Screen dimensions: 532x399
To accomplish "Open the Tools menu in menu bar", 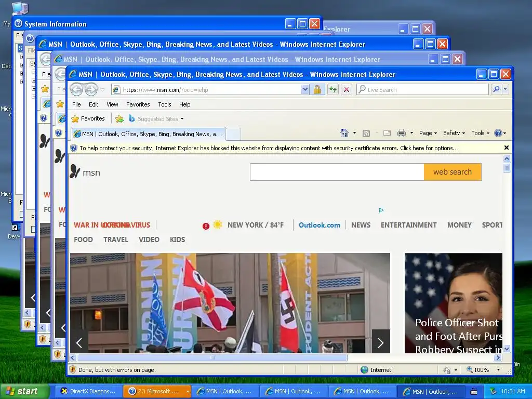I will 165,104.
